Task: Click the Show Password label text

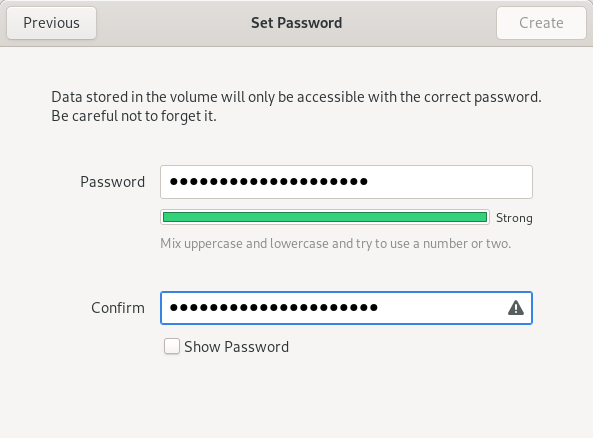Action: tap(236, 347)
